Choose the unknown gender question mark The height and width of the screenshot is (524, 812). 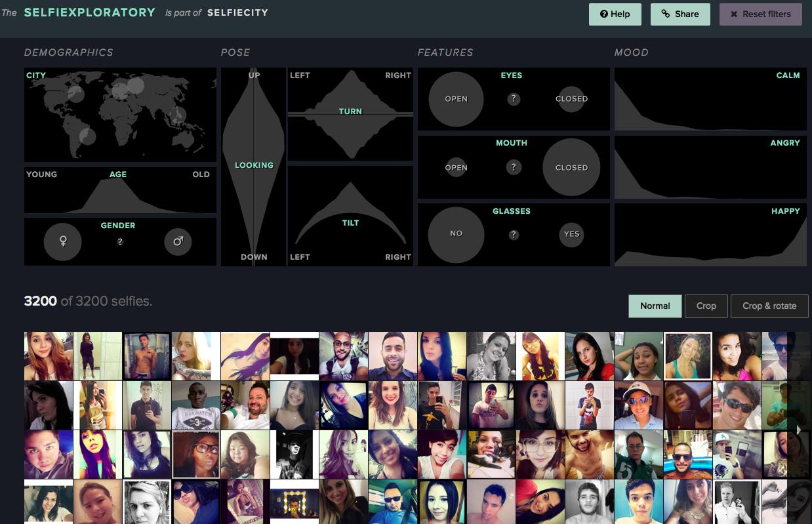pyautogui.click(x=120, y=242)
